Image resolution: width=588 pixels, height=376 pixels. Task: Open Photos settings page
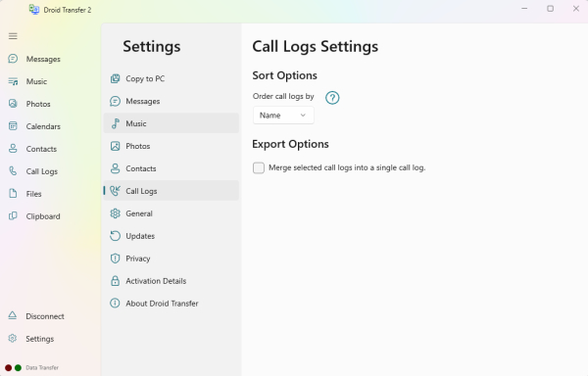pyautogui.click(x=171, y=146)
